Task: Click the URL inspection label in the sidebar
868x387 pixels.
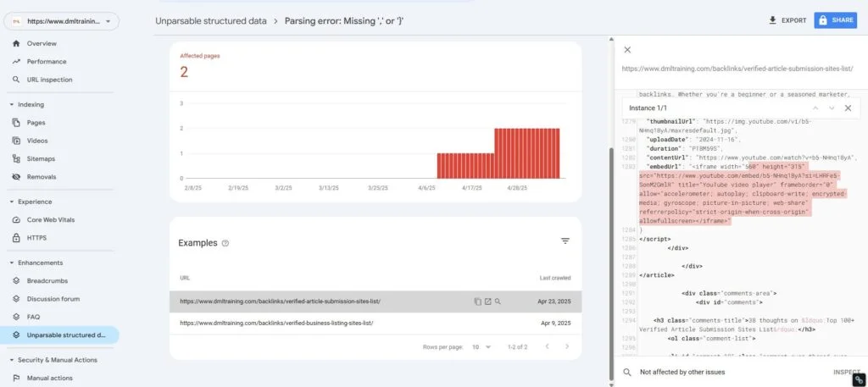Action: (50, 80)
